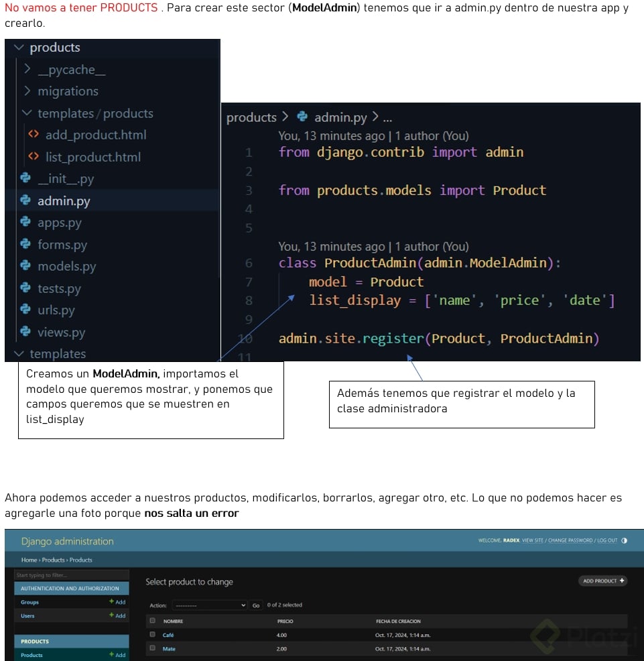Expand the __pycache__ folder
Viewport: 644px width, 661px height.
pos(27,68)
